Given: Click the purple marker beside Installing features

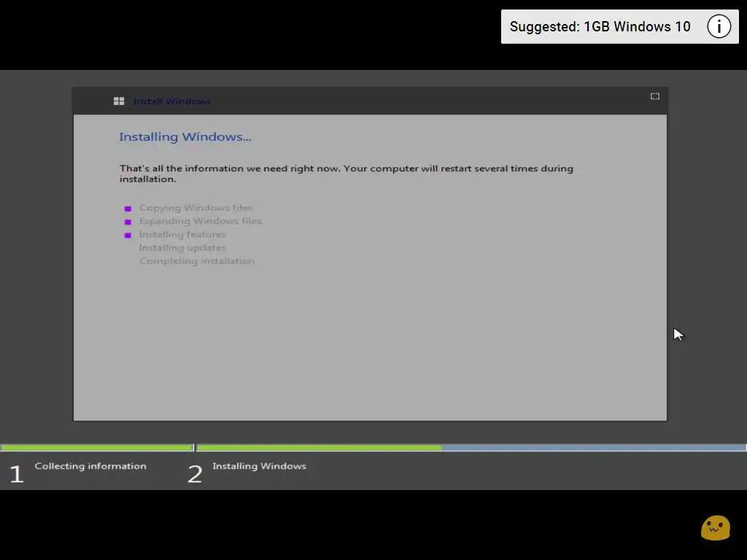Looking at the screenshot, I should point(128,236).
